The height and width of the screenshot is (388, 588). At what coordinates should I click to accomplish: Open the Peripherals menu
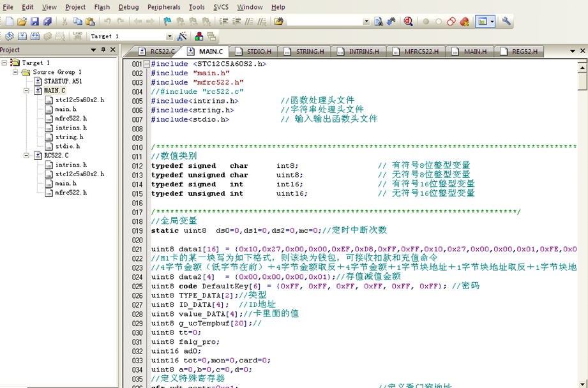163,7
